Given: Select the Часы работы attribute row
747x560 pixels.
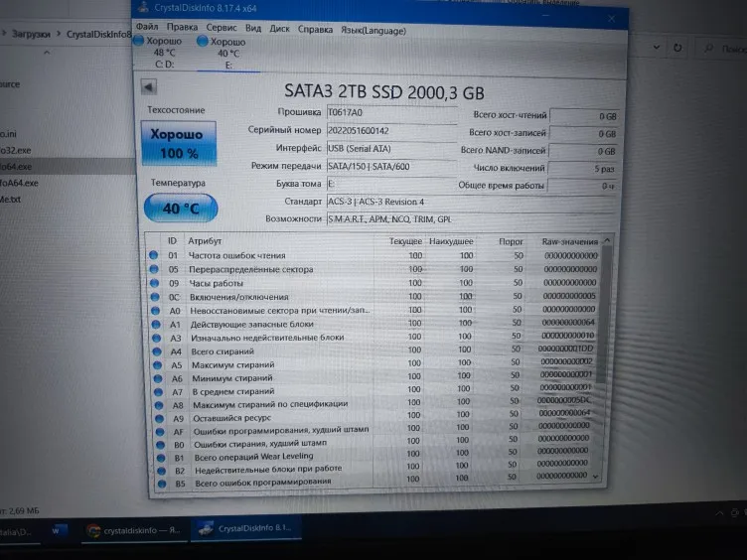Looking at the screenshot, I should 373,283.
